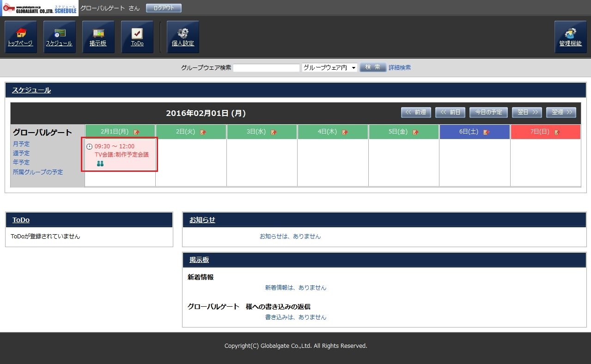Open the ToDo checklist icon
Screen dimensions: 591x364
click(137, 37)
